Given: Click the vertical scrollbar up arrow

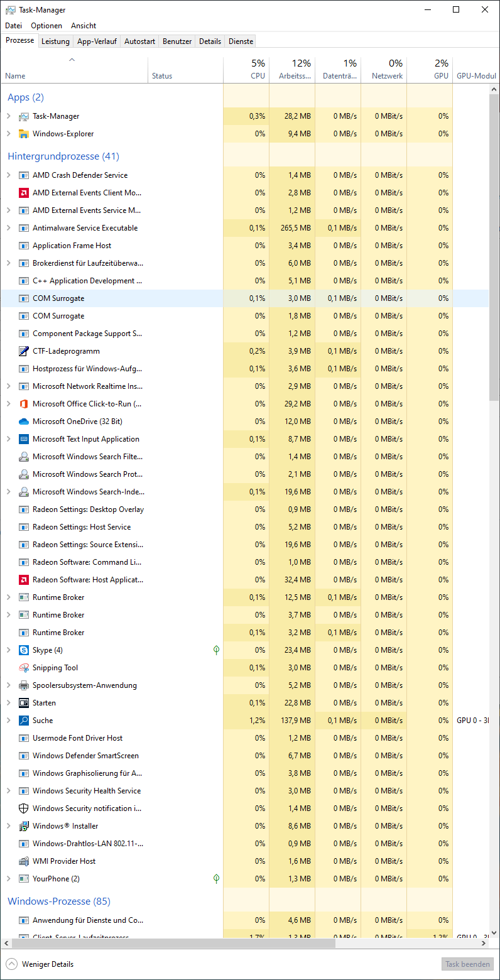Looking at the screenshot, I should pos(494,90).
